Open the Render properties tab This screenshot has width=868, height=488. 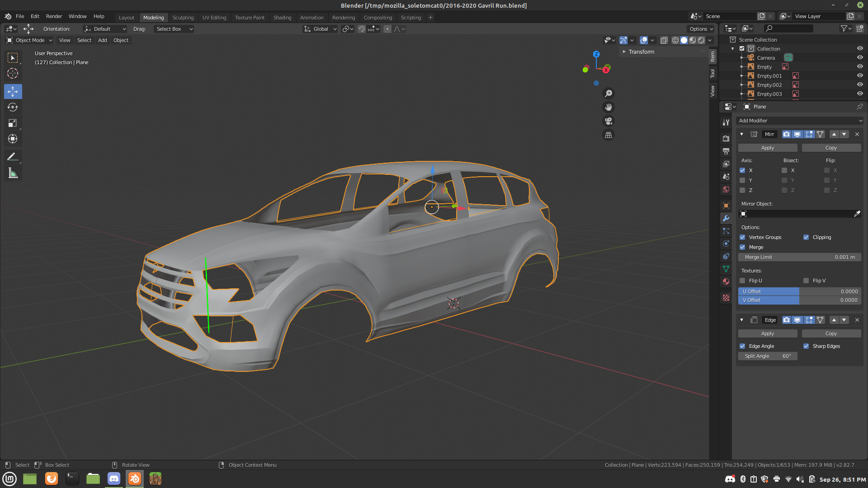point(726,139)
